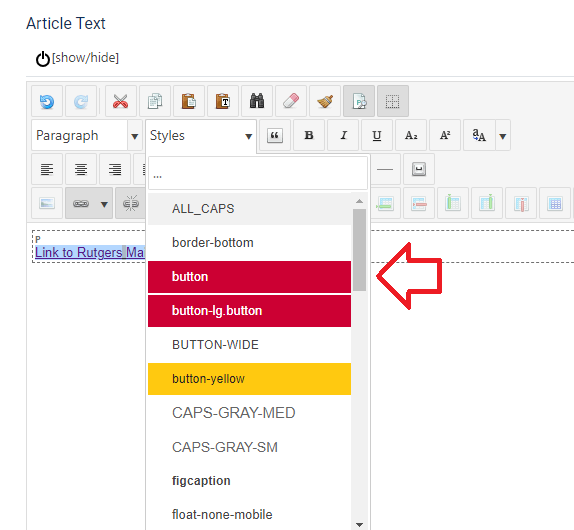
Task: Click insert column before icon
Action: click(x=453, y=203)
